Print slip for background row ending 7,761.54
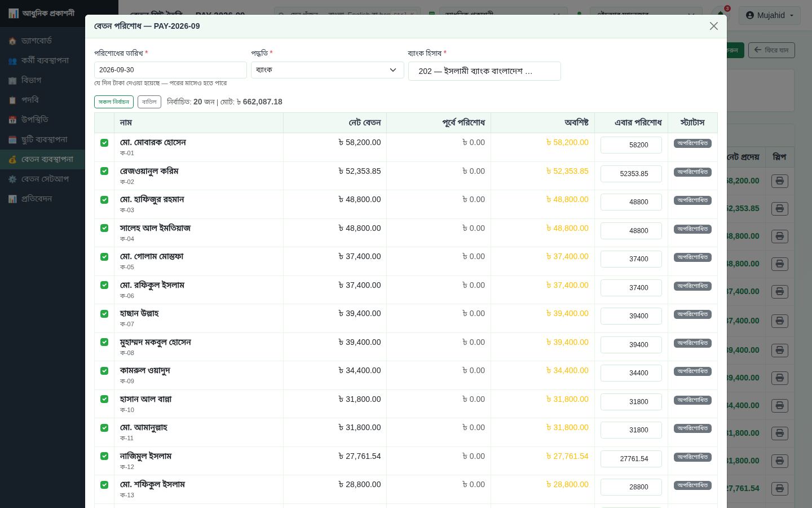812x508 pixels. 780,489
